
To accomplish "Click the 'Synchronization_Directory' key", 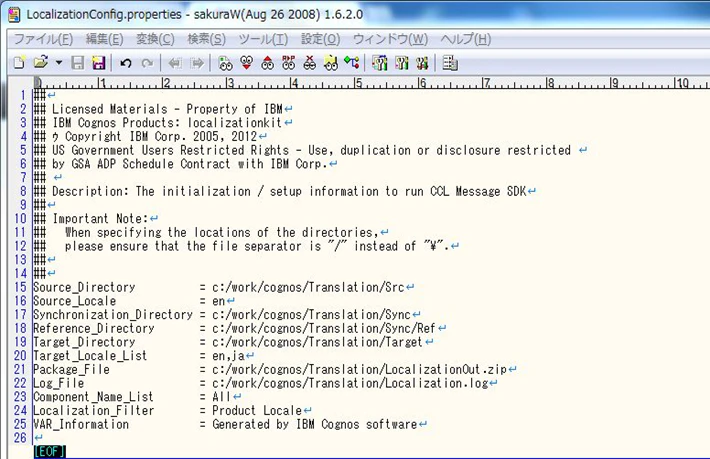I will point(113,315).
